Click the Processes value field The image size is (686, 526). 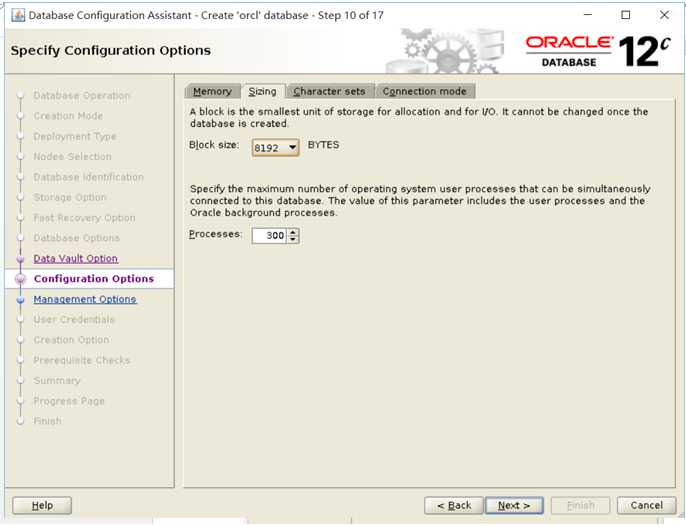click(x=270, y=235)
